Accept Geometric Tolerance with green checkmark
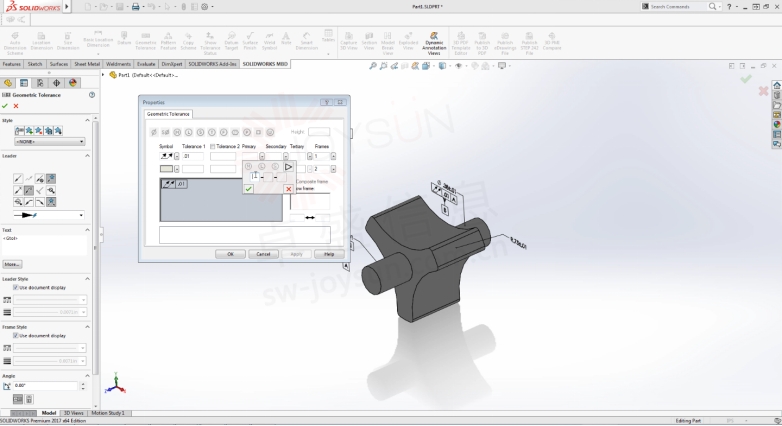Screen dimensions: 782x426 [x=5, y=106]
